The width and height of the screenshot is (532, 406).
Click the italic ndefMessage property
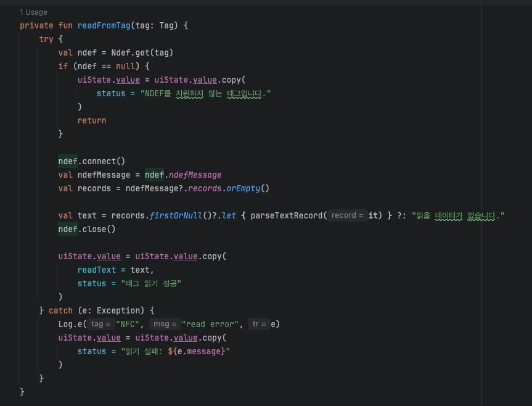[x=195, y=175]
